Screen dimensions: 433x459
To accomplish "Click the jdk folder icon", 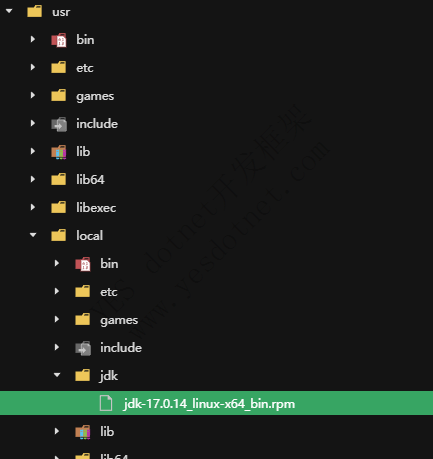I will coord(83,375).
